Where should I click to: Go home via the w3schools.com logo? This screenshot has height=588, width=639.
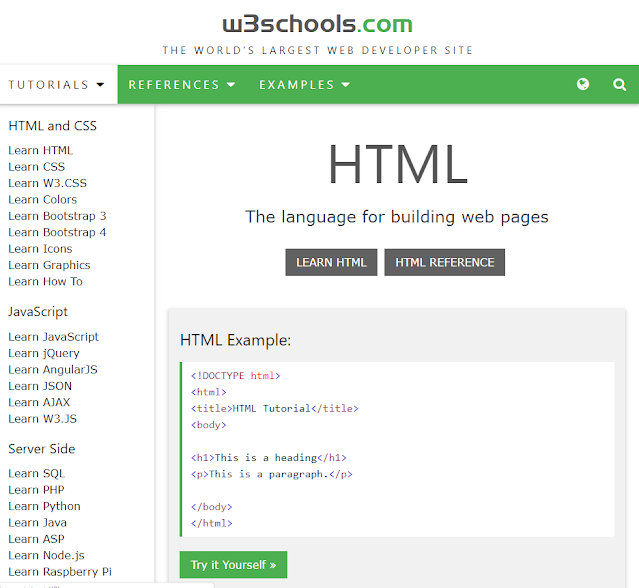pos(317,24)
